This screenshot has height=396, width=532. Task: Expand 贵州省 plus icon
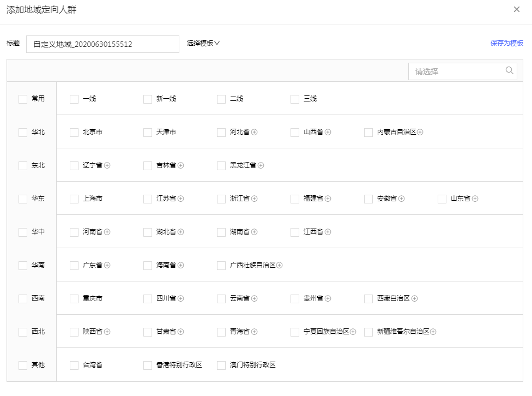pos(328,298)
